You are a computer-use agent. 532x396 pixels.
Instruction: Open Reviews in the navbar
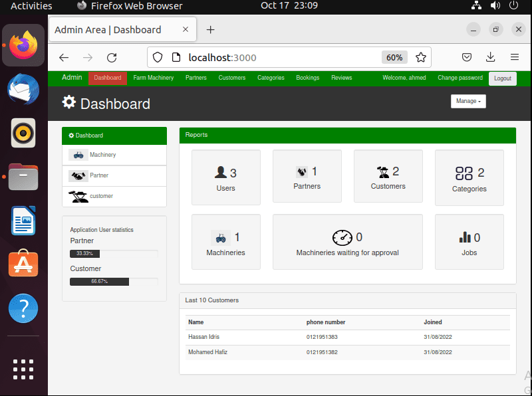coord(342,78)
